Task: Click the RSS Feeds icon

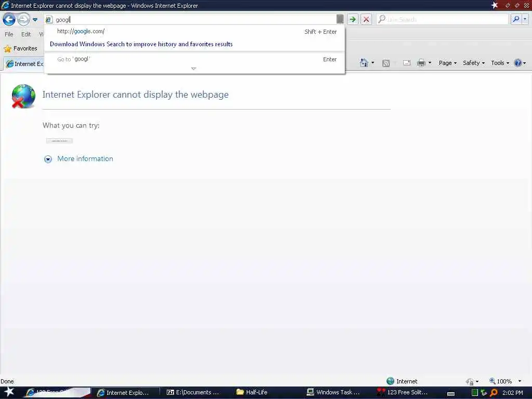Action: pyautogui.click(x=386, y=63)
